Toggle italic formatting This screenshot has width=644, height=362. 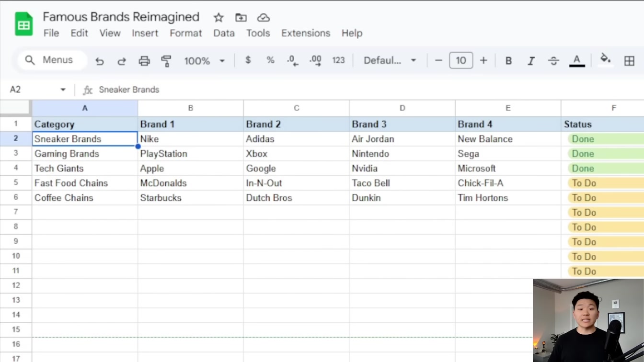pyautogui.click(x=531, y=61)
